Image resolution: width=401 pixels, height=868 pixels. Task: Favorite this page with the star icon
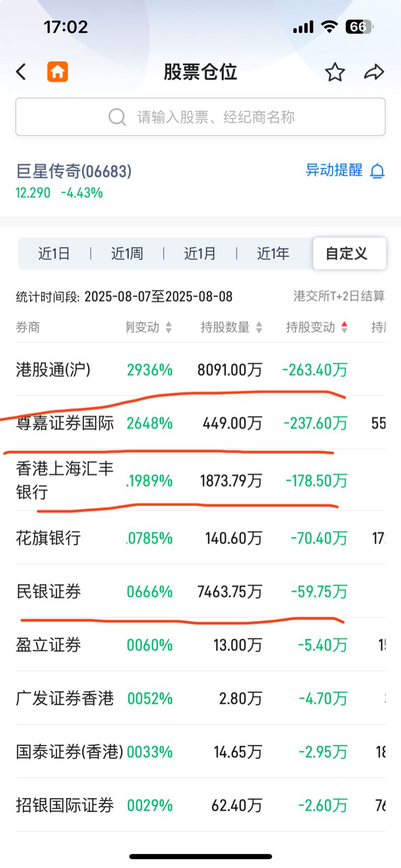coord(335,72)
